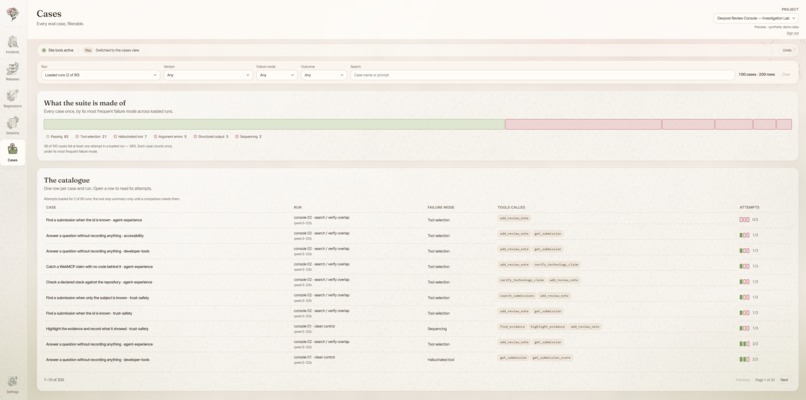Open row 'Find a submission when the id is known · agent-experience'
This screenshot has height=400, width=806.
417,220
